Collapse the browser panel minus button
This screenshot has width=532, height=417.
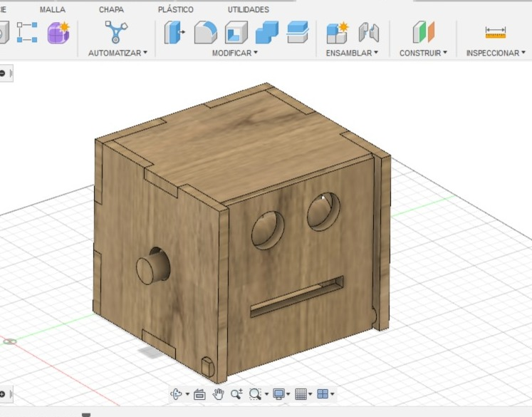click(x=2, y=73)
